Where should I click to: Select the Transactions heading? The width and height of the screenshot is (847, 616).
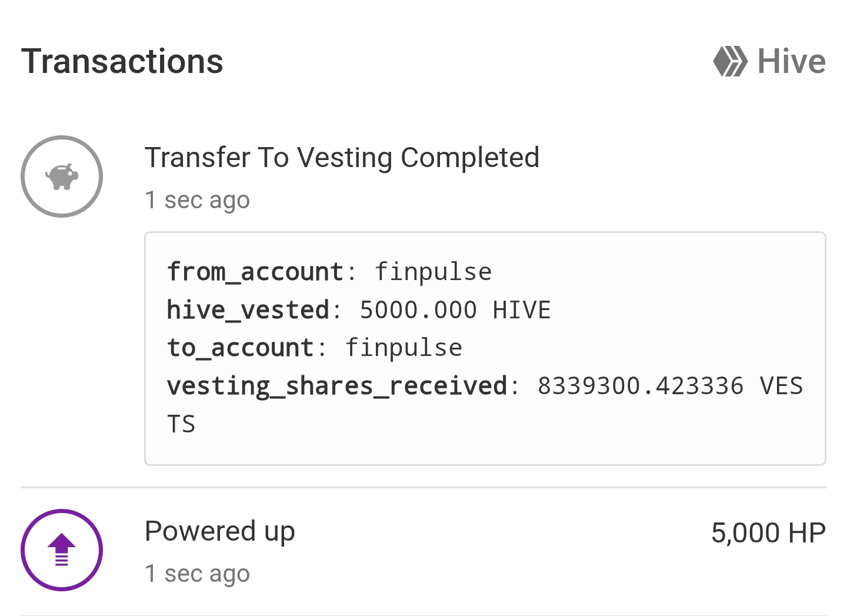(122, 61)
